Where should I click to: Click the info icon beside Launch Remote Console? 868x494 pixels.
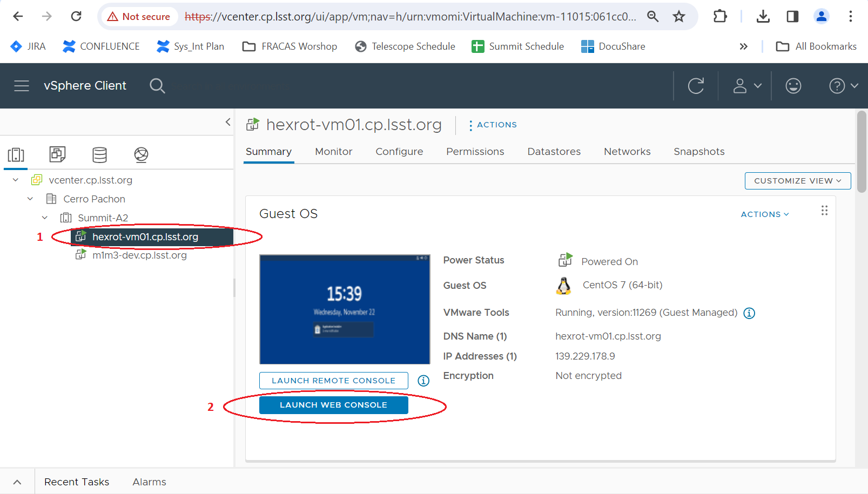(x=423, y=381)
